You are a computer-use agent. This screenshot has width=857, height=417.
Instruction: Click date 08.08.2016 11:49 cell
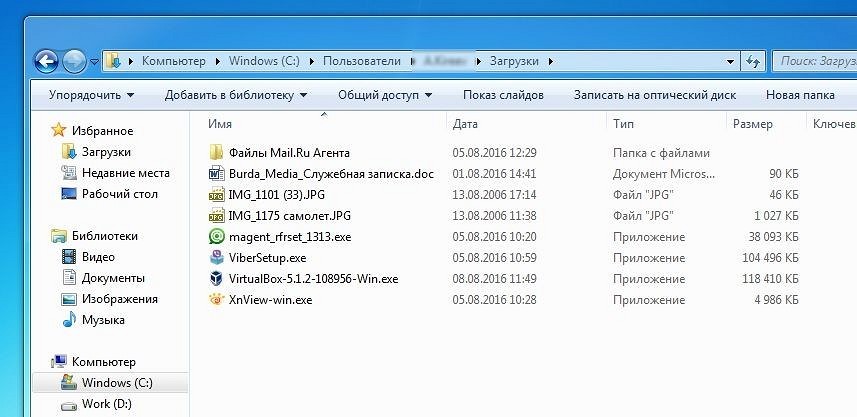click(494, 279)
